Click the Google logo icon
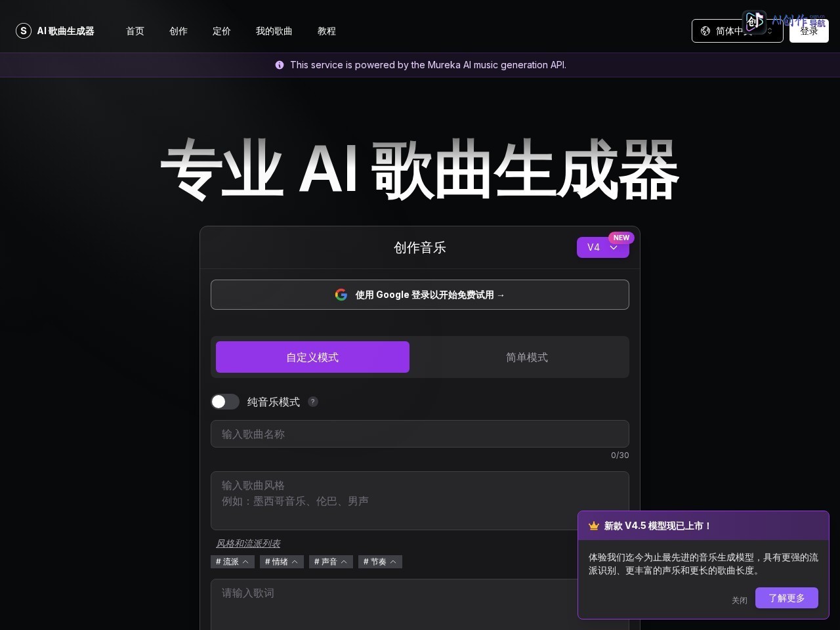This screenshot has height=630, width=840. [341, 295]
